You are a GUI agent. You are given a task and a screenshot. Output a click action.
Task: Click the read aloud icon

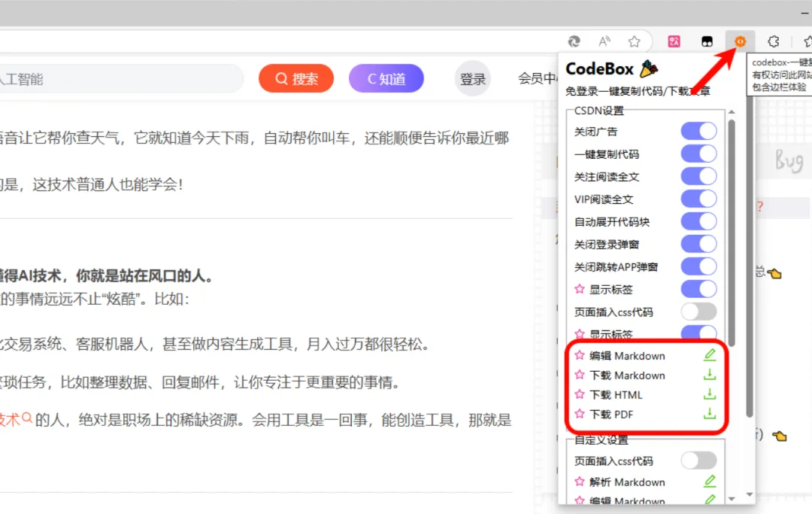[604, 41]
